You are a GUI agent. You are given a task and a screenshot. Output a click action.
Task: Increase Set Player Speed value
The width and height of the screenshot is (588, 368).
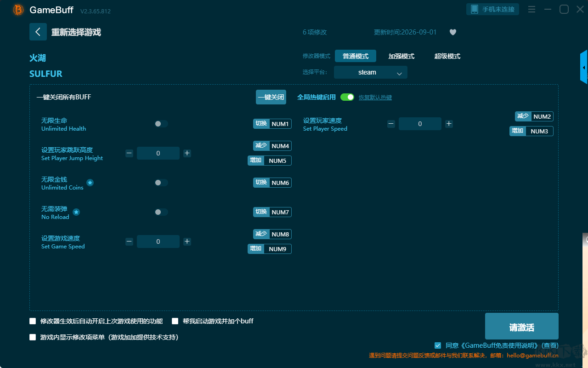tap(449, 124)
